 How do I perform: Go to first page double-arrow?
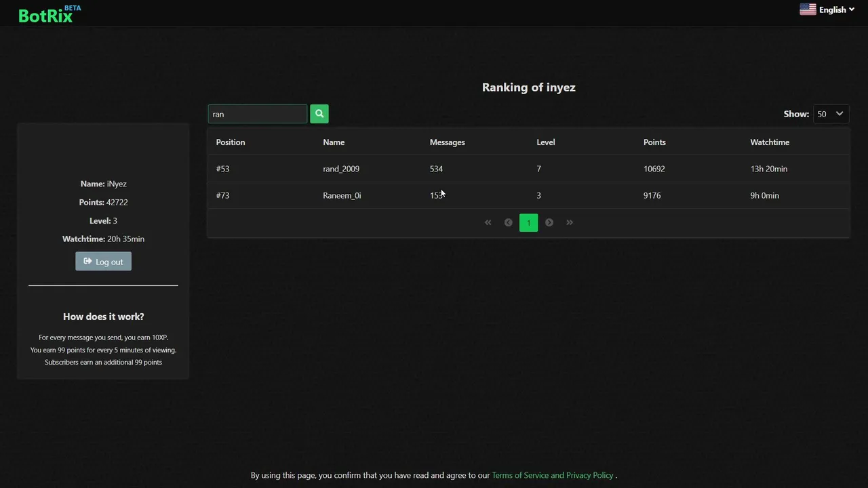pyautogui.click(x=488, y=222)
